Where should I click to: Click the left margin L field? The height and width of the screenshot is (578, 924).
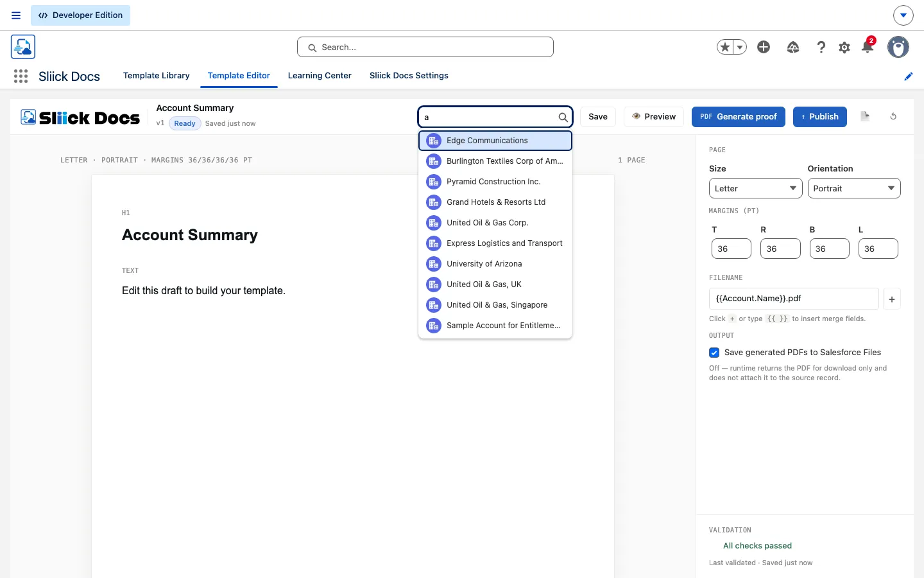pos(878,249)
